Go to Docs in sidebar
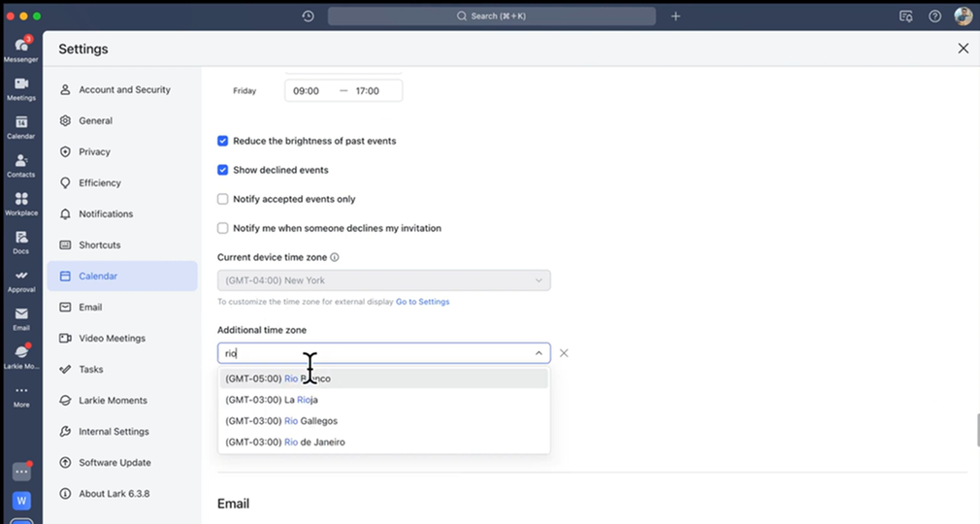 (20, 239)
